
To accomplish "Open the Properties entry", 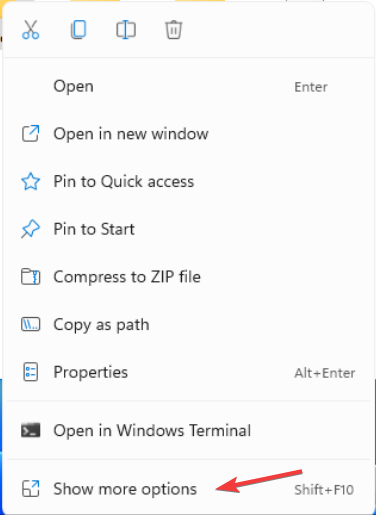I will tap(188, 372).
